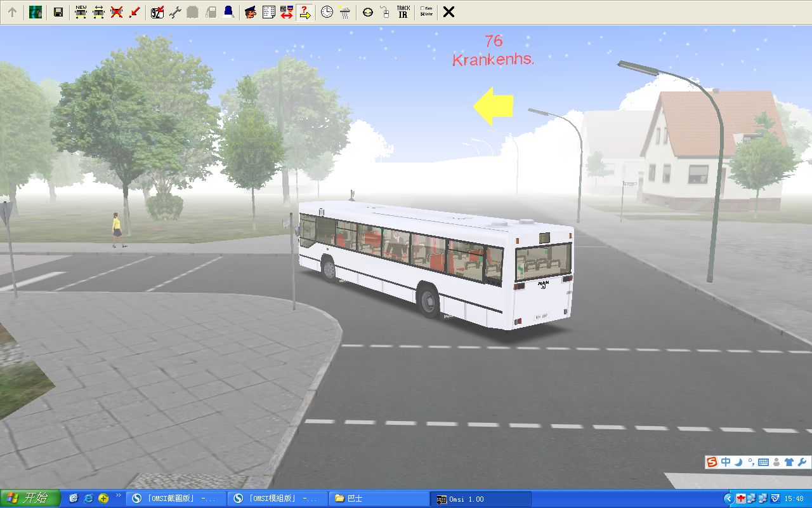812x508 pixels.
Task: Click the blue checkmark tray icon
Action: point(775,498)
